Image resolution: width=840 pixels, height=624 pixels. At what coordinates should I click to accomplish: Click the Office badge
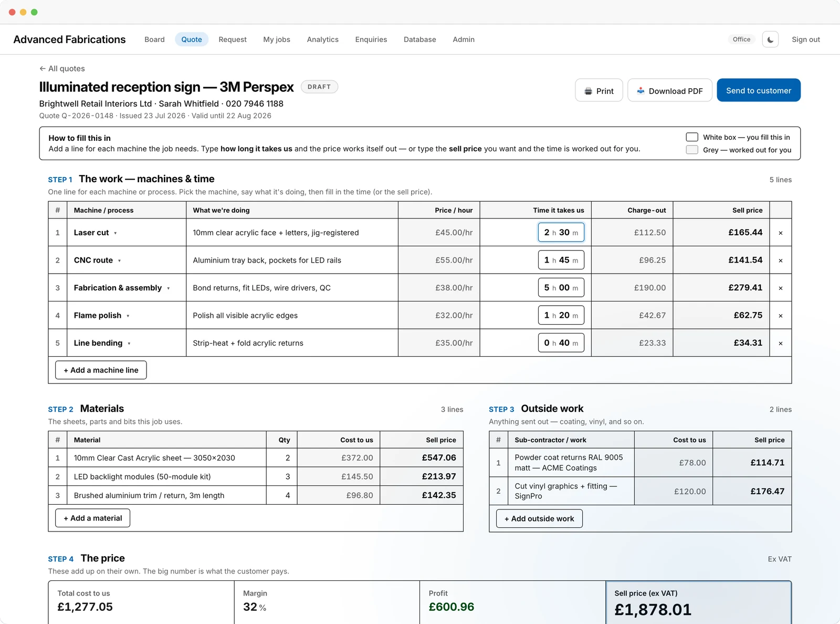click(x=741, y=39)
